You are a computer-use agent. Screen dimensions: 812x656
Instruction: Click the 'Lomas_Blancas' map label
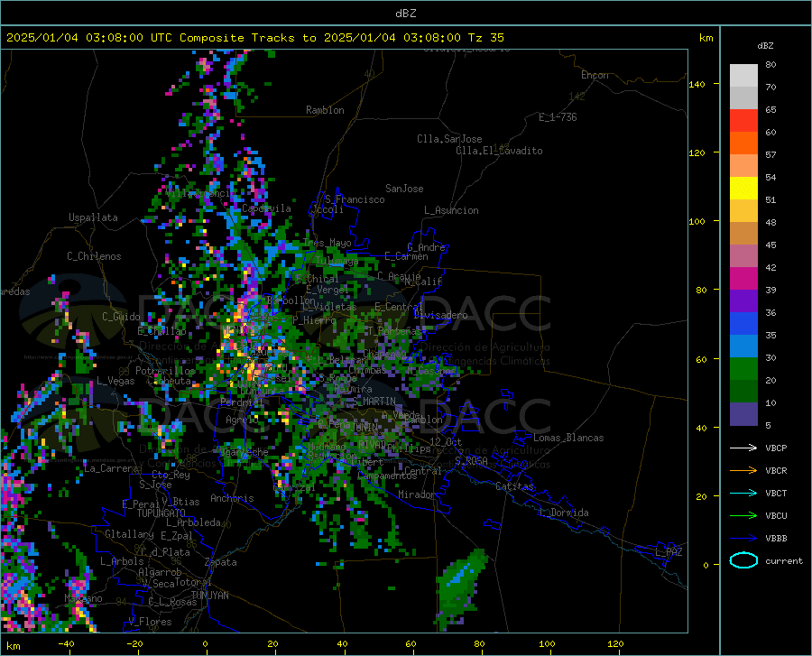(x=568, y=438)
